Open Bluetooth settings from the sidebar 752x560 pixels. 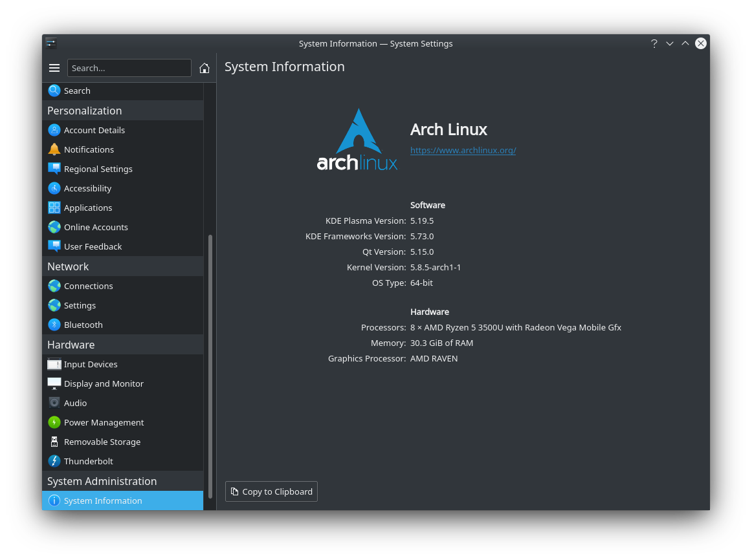[x=83, y=325]
